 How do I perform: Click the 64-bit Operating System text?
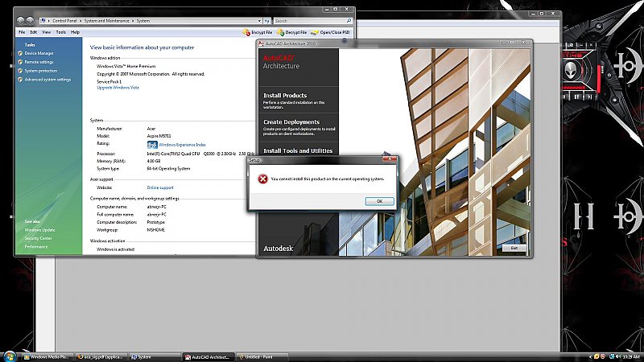168,169
